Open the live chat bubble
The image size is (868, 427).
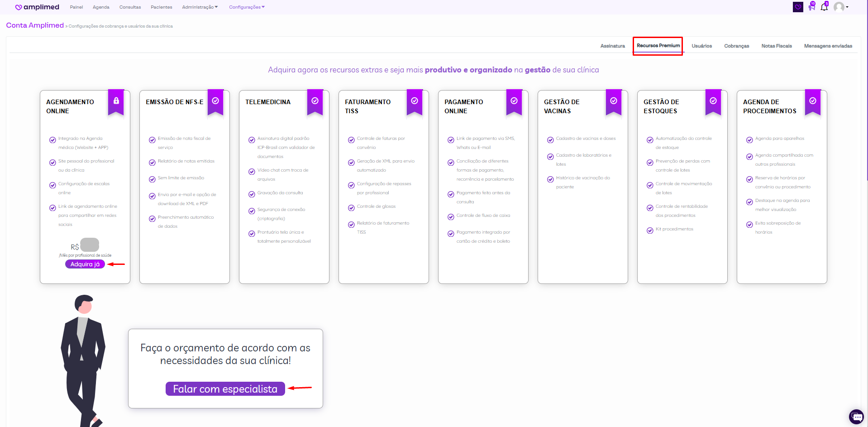(856, 416)
